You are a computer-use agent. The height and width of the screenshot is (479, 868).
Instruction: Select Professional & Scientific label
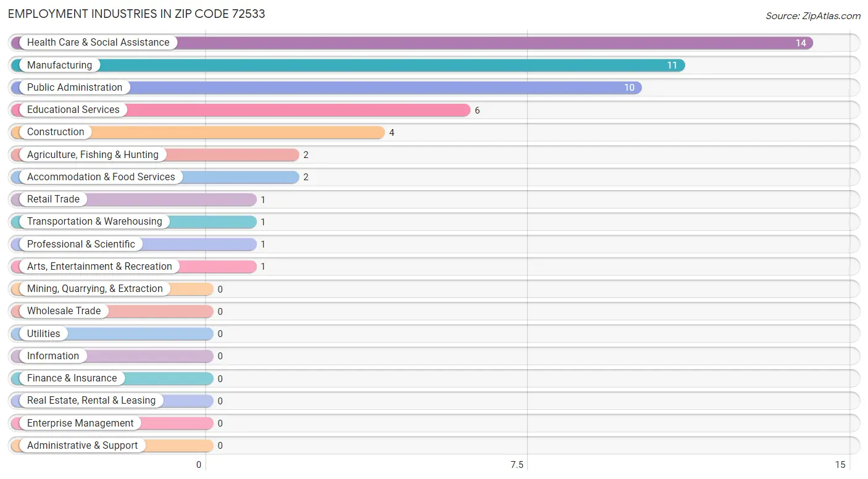(81, 244)
